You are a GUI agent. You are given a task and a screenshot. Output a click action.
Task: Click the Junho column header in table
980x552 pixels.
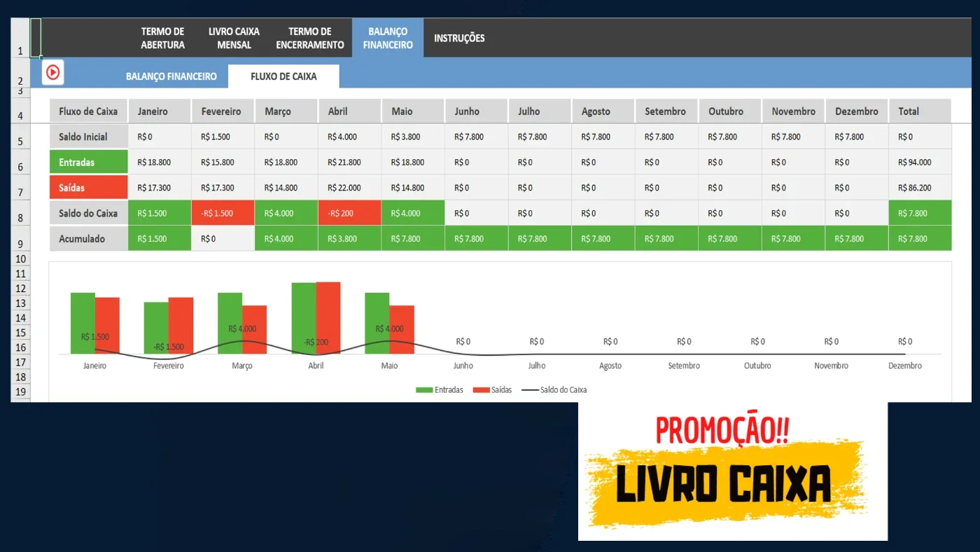(x=476, y=111)
